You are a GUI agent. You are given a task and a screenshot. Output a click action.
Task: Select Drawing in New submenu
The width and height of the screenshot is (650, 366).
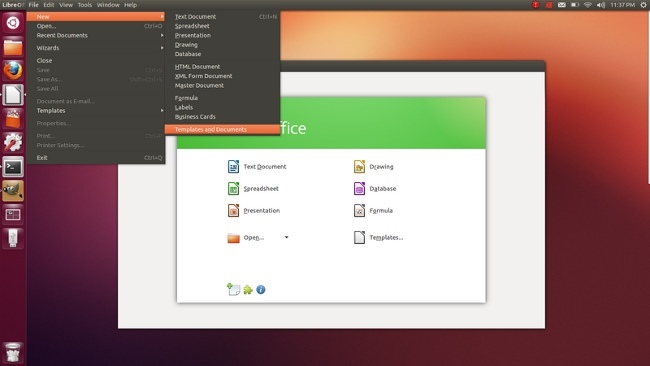(x=222, y=45)
